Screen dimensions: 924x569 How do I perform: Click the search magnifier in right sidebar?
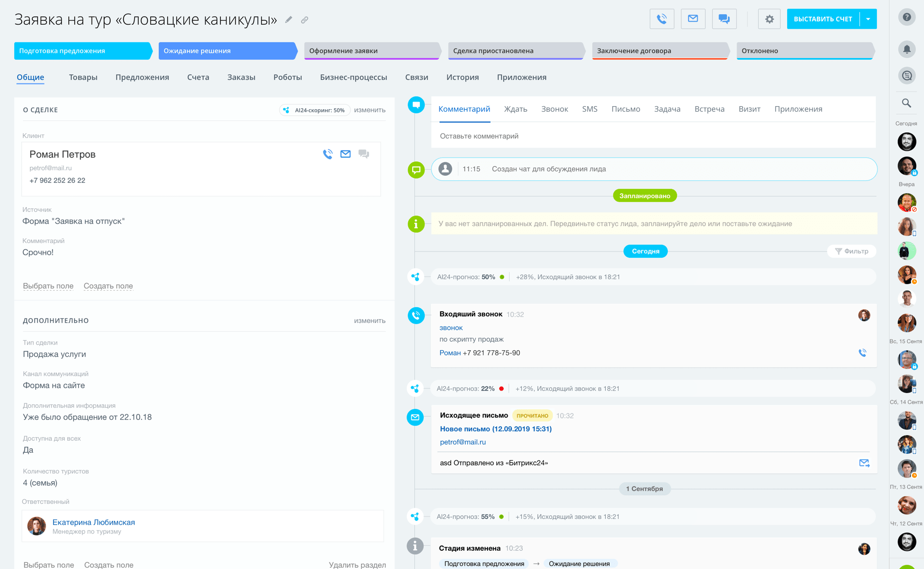907,103
